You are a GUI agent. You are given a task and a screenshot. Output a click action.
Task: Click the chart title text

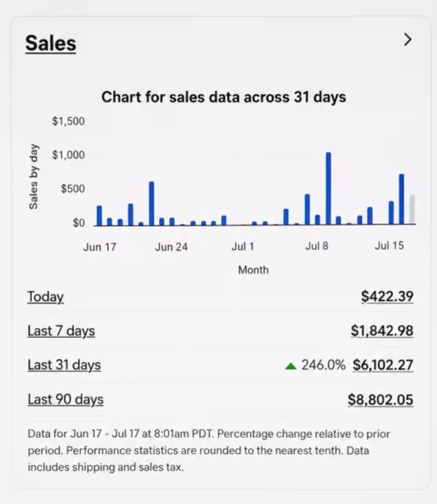point(223,97)
